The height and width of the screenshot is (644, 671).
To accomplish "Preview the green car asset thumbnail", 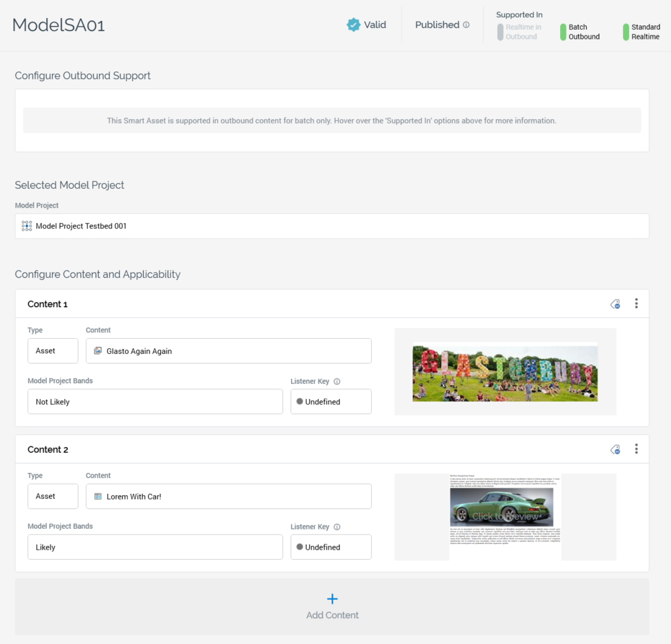I will [505, 516].
